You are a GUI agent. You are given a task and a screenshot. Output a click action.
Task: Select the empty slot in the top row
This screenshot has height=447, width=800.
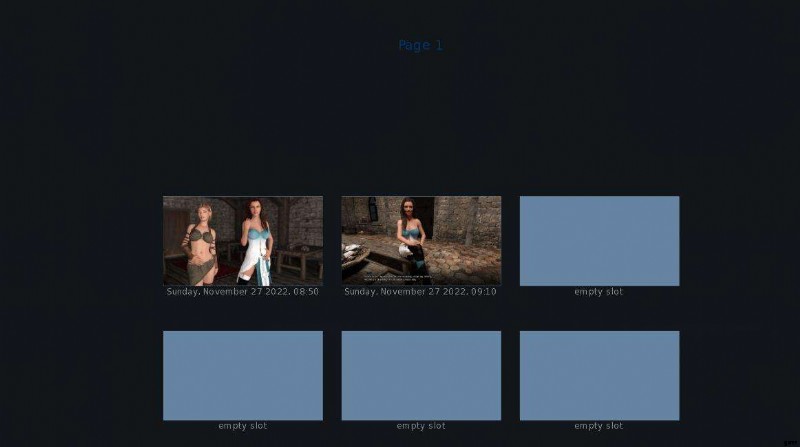point(599,240)
